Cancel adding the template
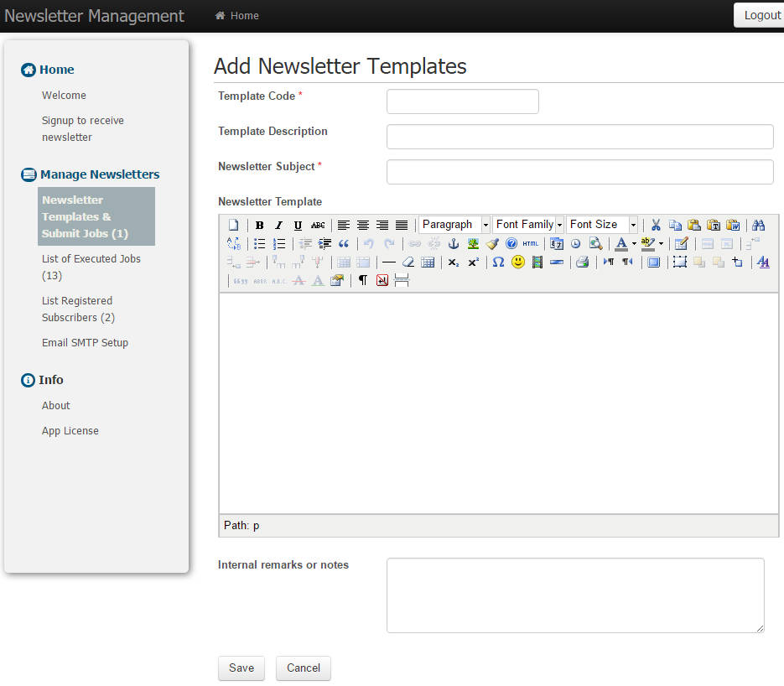The width and height of the screenshot is (784, 686). coord(303,668)
